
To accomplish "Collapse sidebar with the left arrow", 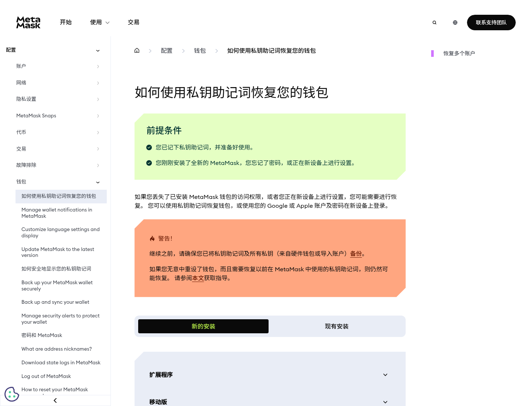I will tap(55, 400).
